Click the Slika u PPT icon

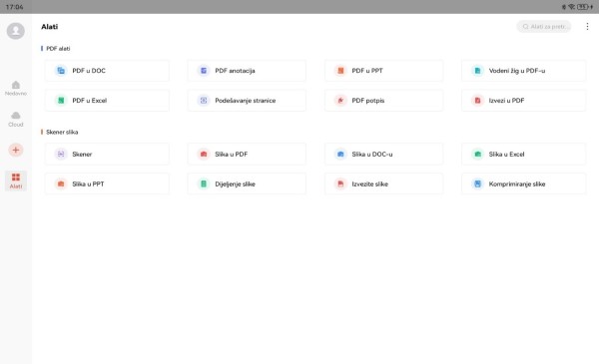click(61, 183)
